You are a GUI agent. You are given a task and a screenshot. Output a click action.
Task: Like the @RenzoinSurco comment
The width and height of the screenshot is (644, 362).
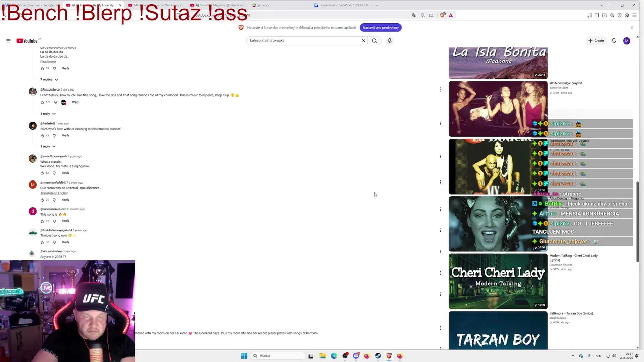click(42, 102)
